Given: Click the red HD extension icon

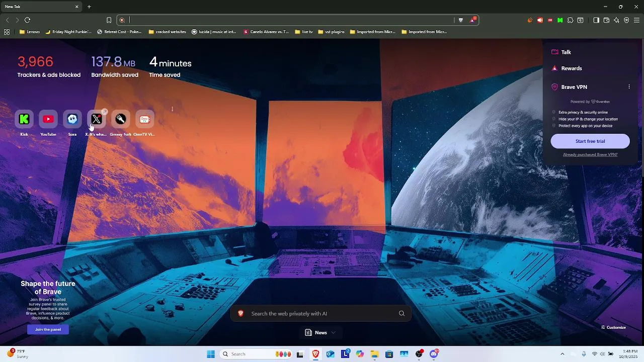Looking at the screenshot, I should tap(550, 20).
